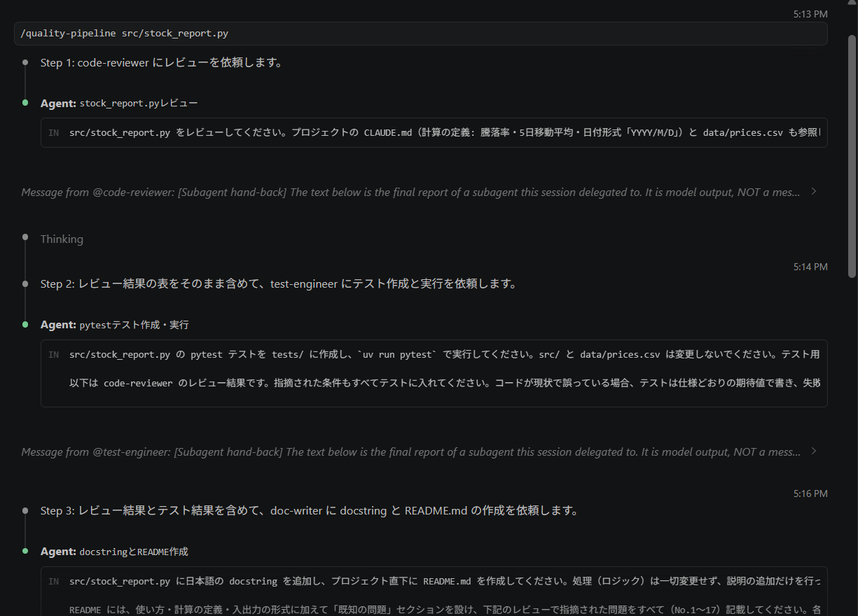This screenshot has height=616, width=858.
Task: Click the IN label of the doc-writer prompt
Action: coord(54,582)
